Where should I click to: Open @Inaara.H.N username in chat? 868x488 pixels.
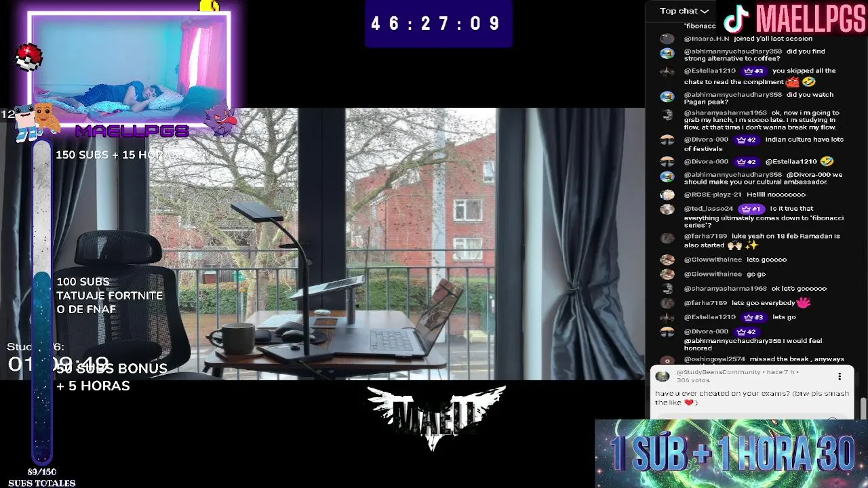(707, 39)
